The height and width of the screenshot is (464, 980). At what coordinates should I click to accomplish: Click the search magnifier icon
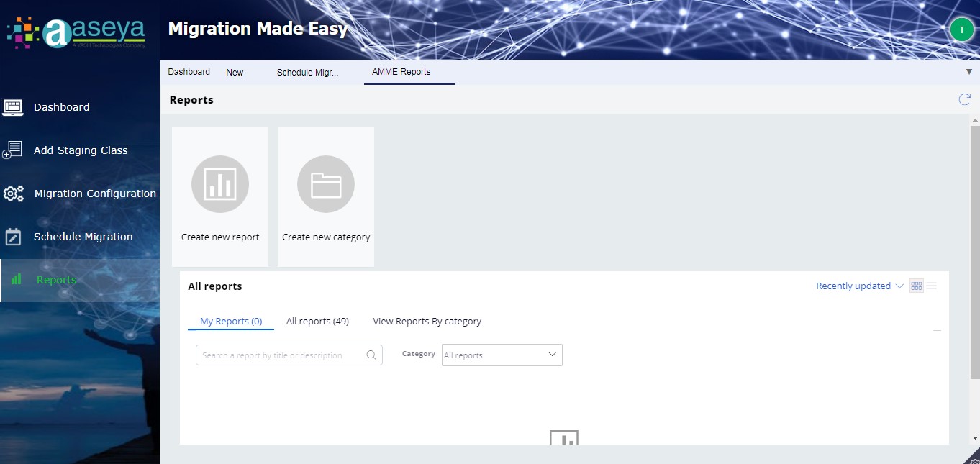pyautogui.click(x=371, y=355)
